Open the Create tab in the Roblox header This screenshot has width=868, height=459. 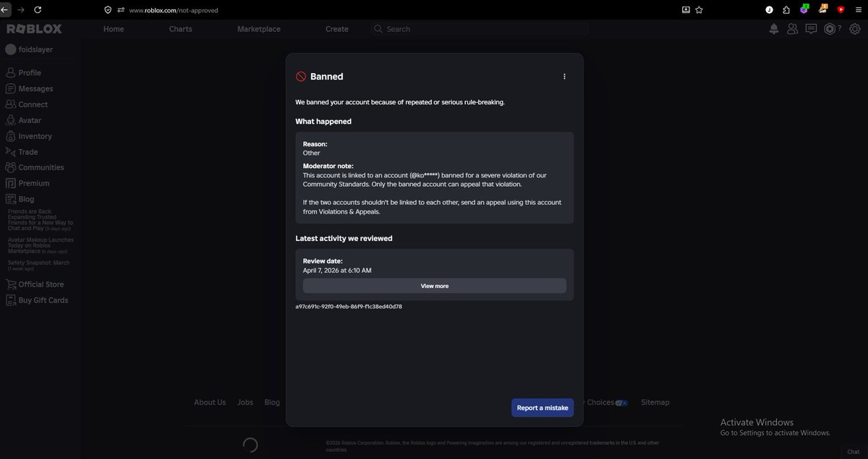click(x=337, y=29)
